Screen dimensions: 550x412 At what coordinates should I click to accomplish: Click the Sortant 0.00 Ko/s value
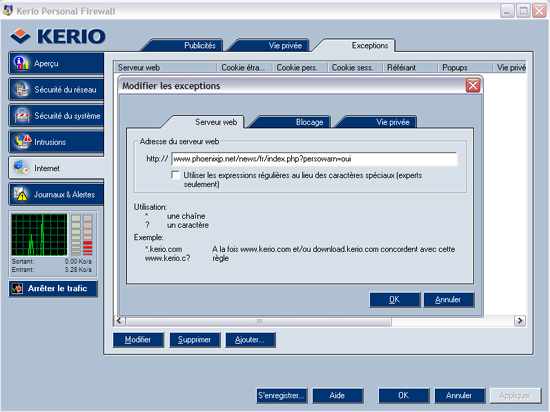point(78,262)
